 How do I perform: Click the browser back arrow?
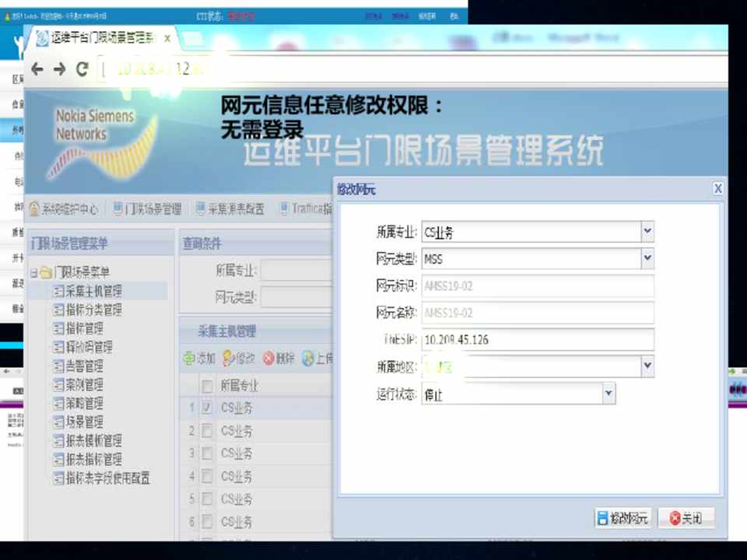point(37,69)
